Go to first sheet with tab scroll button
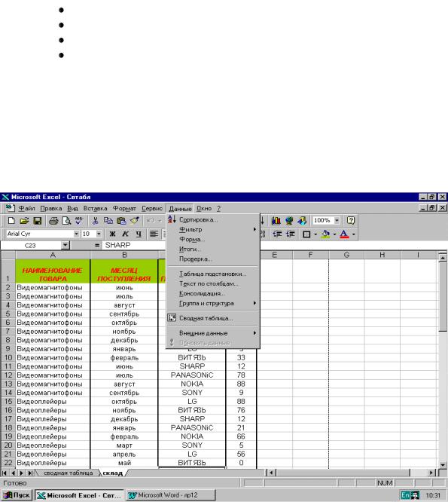 point(5,473)
